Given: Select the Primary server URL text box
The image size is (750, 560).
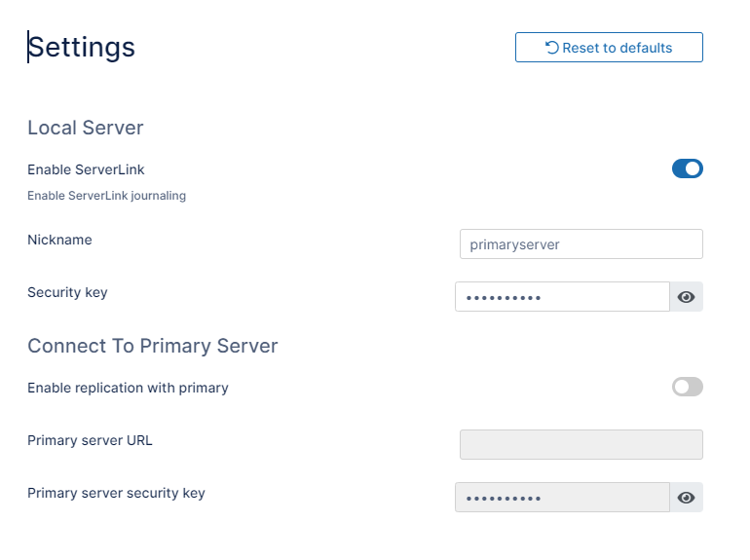Looking at the screenshot, I should tap(581, 445).
